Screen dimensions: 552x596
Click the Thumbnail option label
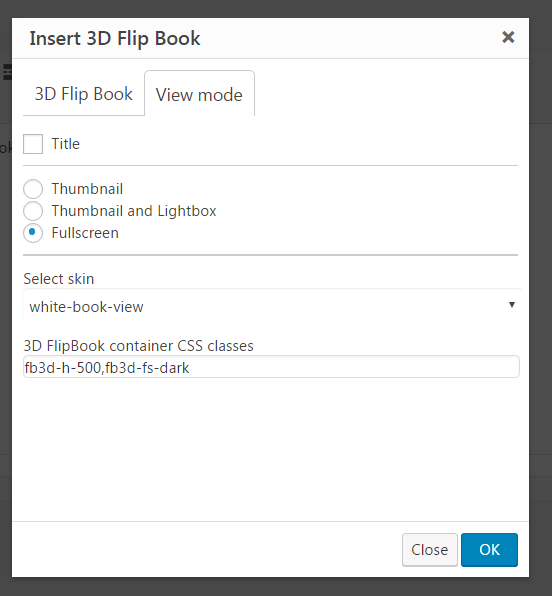pos(87,189)
